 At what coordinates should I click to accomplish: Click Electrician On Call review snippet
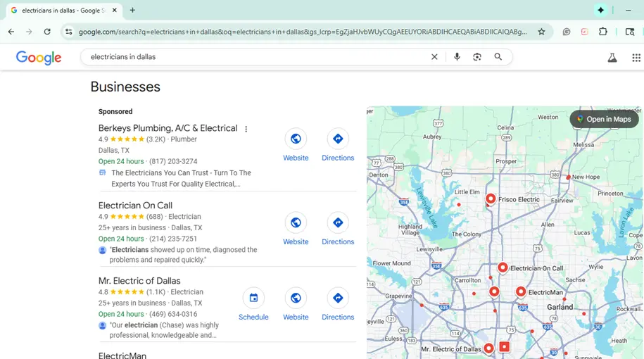tap(183, 255)
